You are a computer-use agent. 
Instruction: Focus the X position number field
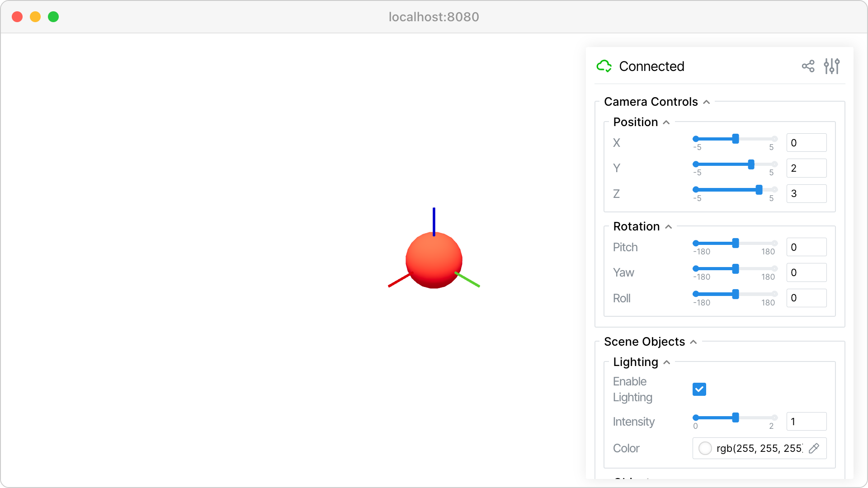click(x=807, y=143)
